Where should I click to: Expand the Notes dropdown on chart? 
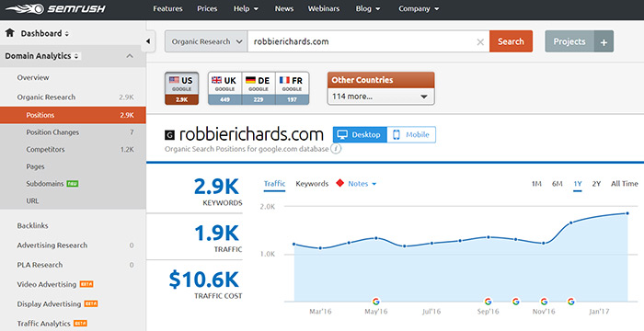[x=362, y=184]
